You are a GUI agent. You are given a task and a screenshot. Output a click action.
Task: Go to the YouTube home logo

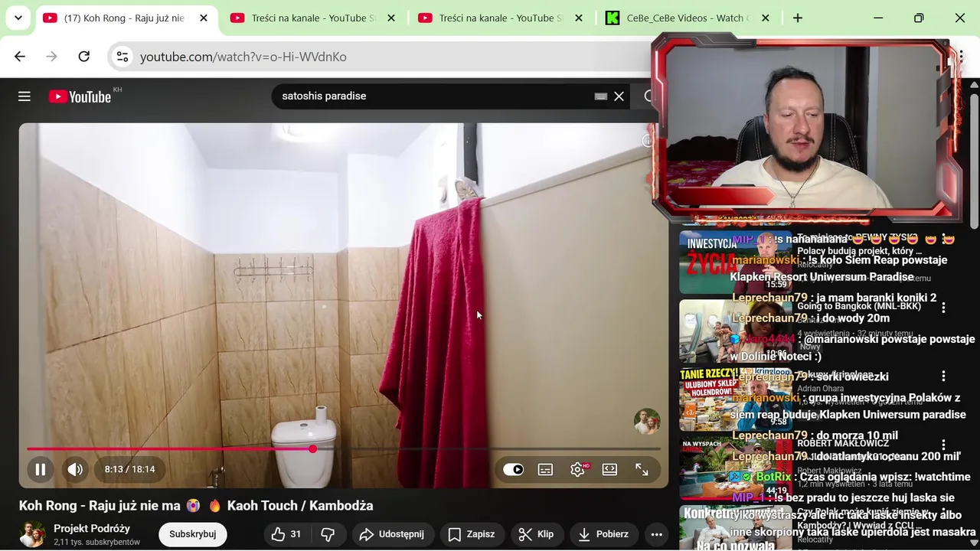point(80,96)
